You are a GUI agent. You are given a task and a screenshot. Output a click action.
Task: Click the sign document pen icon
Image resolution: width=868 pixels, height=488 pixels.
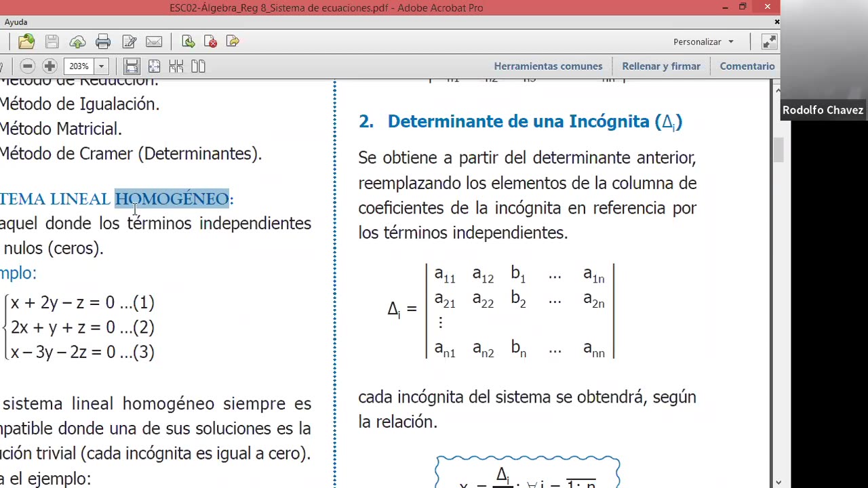[x=129, y=42]
